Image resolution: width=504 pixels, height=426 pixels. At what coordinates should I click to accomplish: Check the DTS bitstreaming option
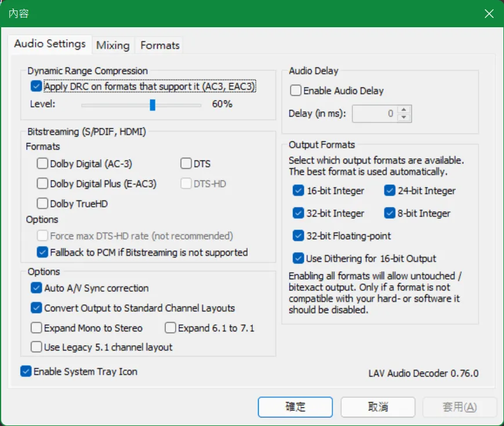(x=186, y=163)
